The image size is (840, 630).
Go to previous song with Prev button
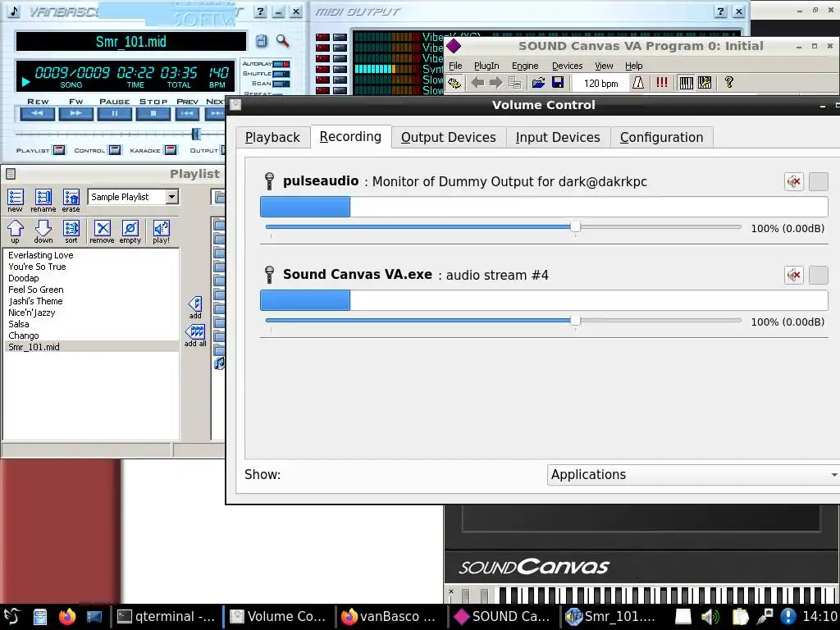[x=187, y=113]
